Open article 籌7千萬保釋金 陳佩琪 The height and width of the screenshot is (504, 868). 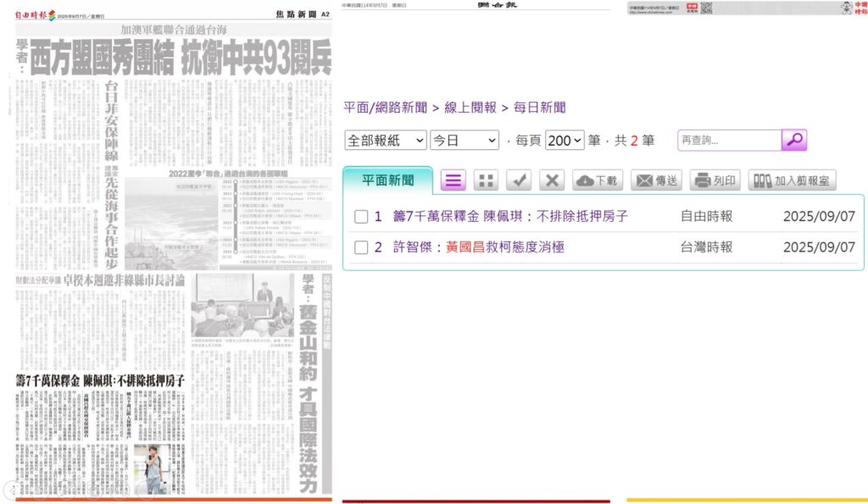510,217
